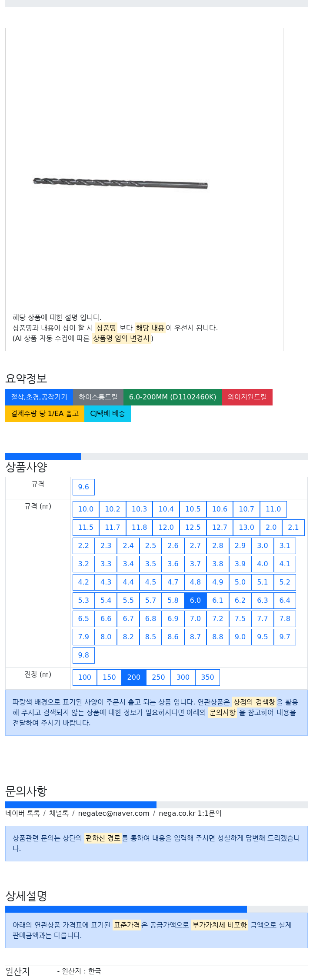Viewport: 313px width, 980px height.
Task: Select the 250 mm length
Action: coord(158,677)
